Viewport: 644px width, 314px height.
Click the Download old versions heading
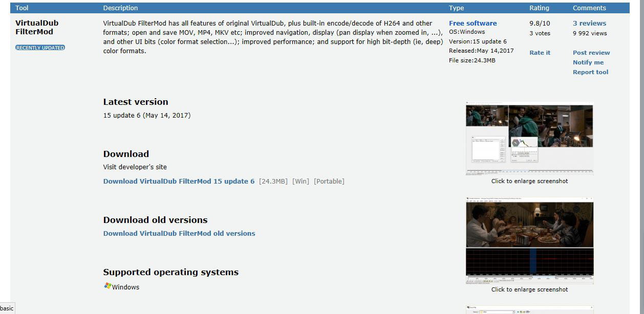point(156,220)
